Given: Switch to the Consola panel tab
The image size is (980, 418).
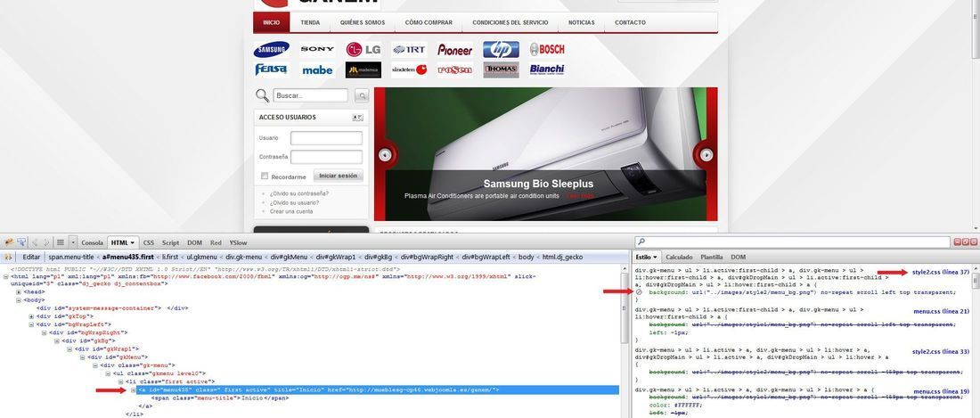Looking at the screenshot, I should pos(92,242).
